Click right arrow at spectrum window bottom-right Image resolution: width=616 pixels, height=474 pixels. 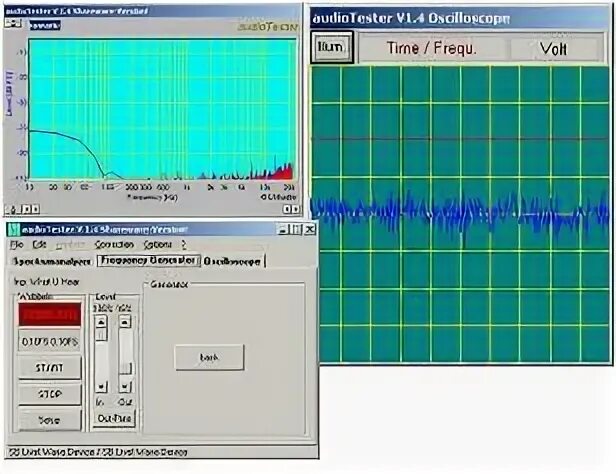pos(296,209)
